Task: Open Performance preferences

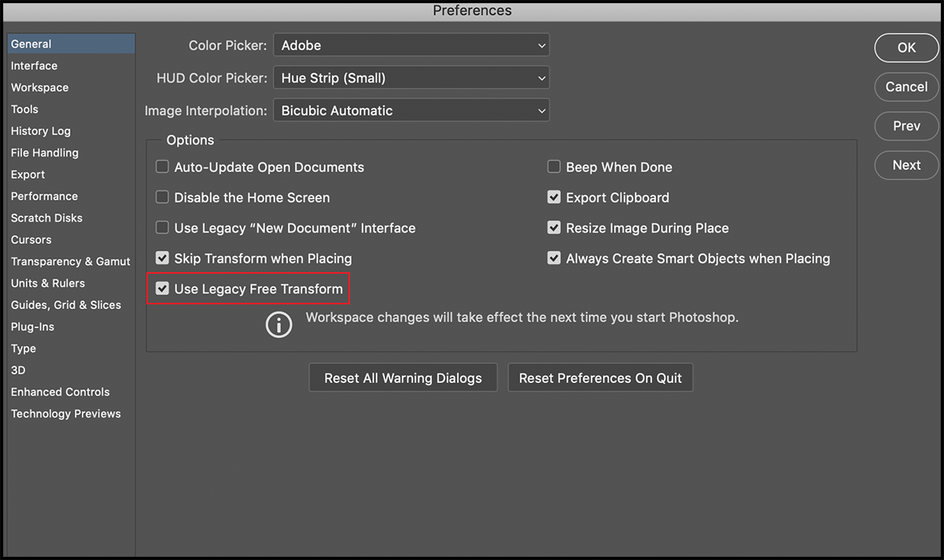Action: tap(44, 196)
